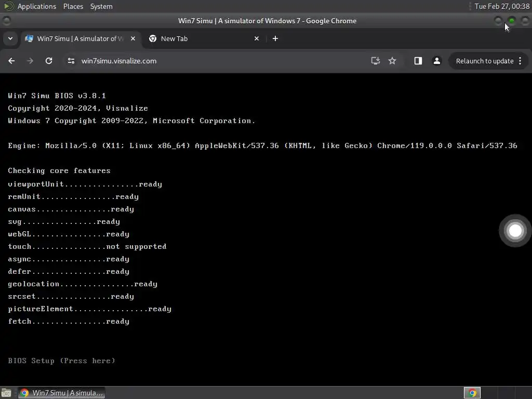This screenshot has width=532, height=399.
Task: Click the Engine user agent line
Action: 262,145
